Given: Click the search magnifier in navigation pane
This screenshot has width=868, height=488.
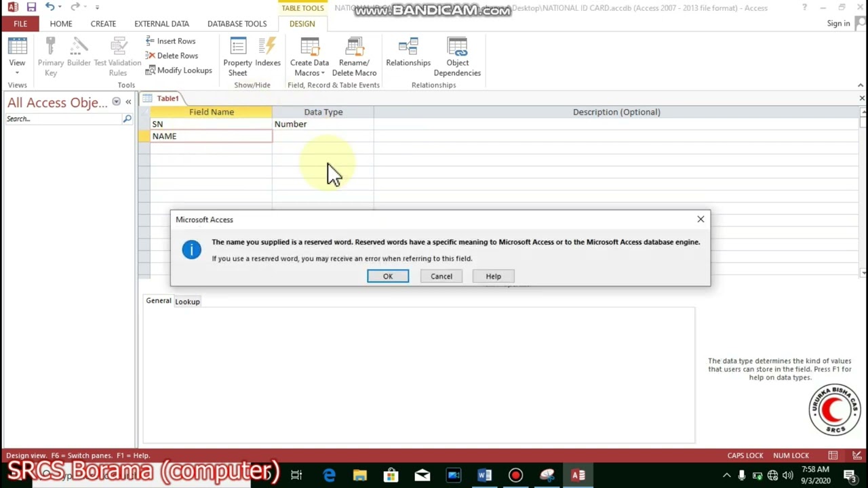Looking at the screenshot, I should click(127, 119).
